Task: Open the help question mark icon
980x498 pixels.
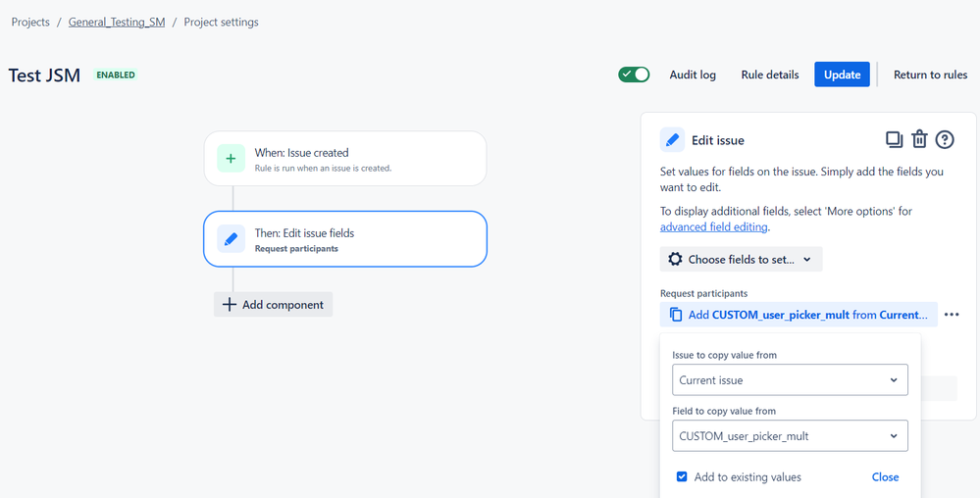Action: (945, 139)
